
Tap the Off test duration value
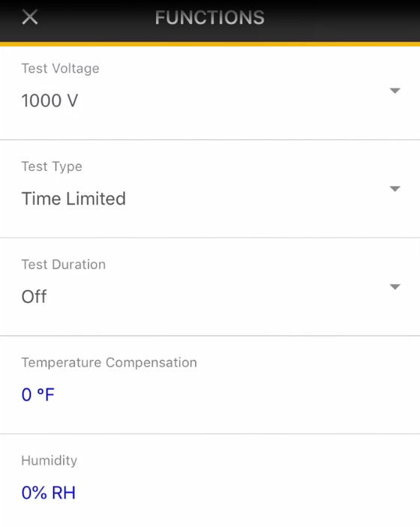(x=34, y=297)
